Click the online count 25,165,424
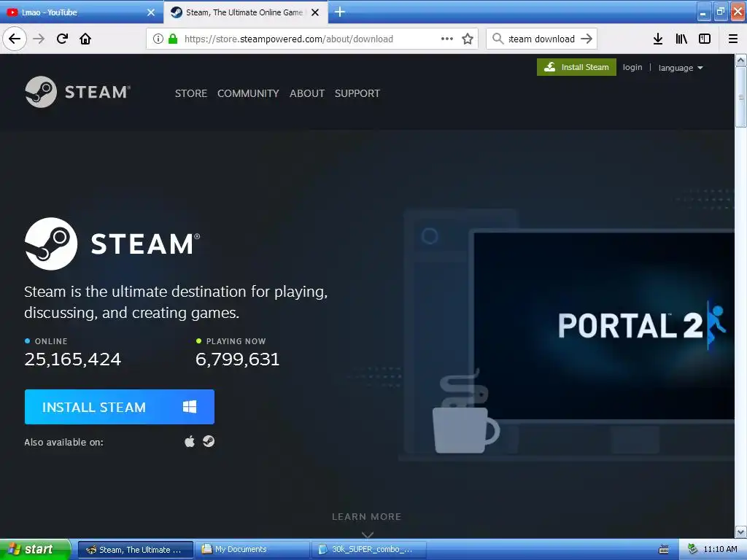747x560 pixels. [x=73, y=359]
